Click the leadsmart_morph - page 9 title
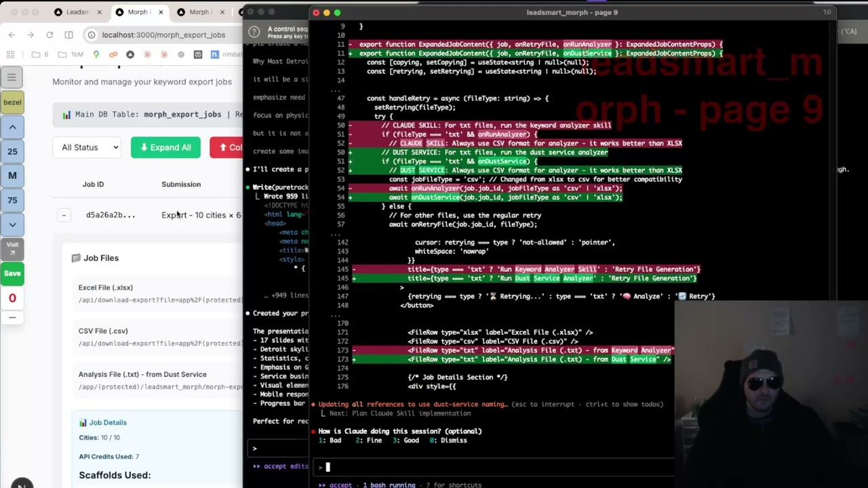The image size is (868, 488). point(572,12)
